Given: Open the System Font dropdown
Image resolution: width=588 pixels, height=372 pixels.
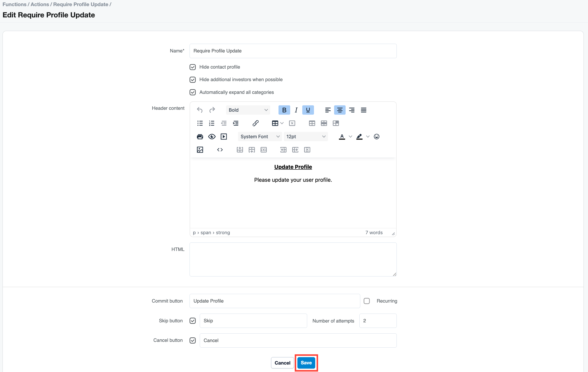Looking at the screenshot, I should pyautogui.click(x=260, y=137).
